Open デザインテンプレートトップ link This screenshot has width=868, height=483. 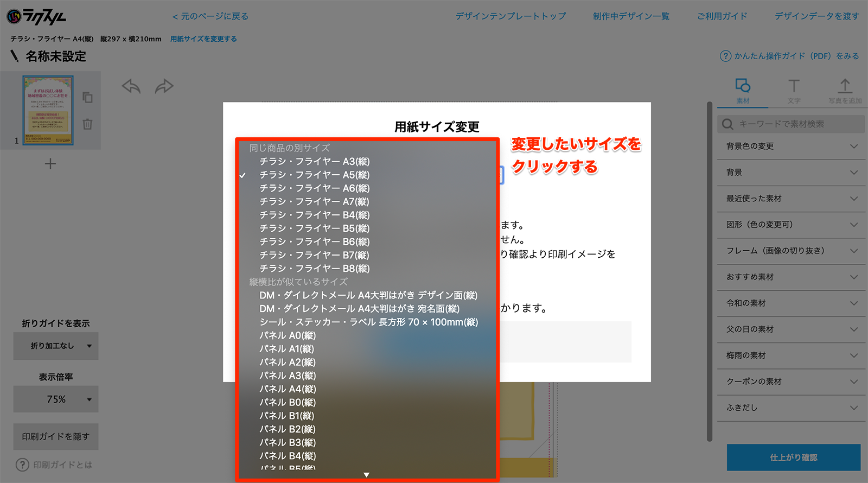(x=510, y=16)
